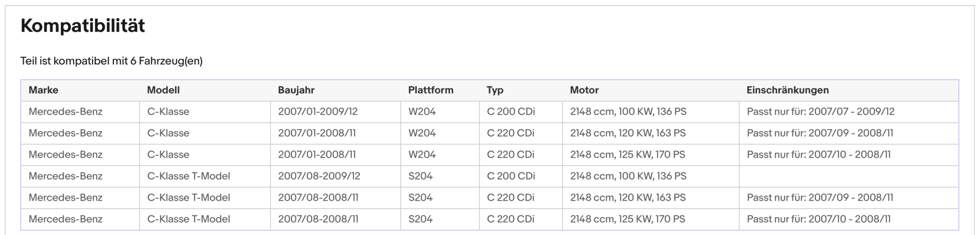This screenshot has width=980, height=235.
Task: Select C-Klasse in the W204 136 PS row
Action: pyautogui.click(x=168, y=112)
